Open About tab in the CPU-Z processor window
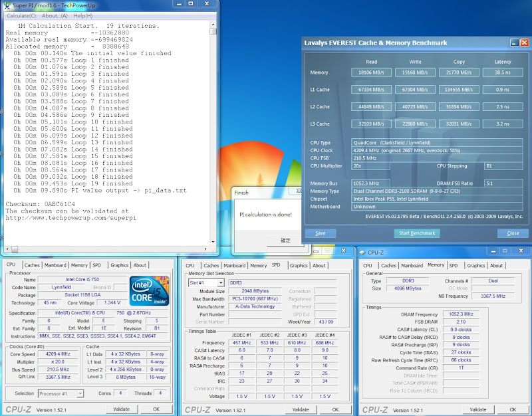The height and width of the screenshot is (416, 532). (140, 265)
